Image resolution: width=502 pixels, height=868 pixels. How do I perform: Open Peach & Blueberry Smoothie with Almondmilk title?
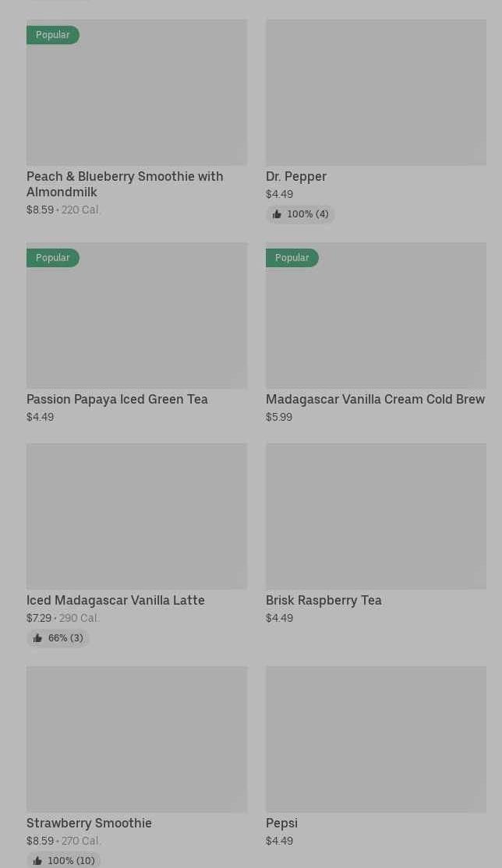pos(125,184)
